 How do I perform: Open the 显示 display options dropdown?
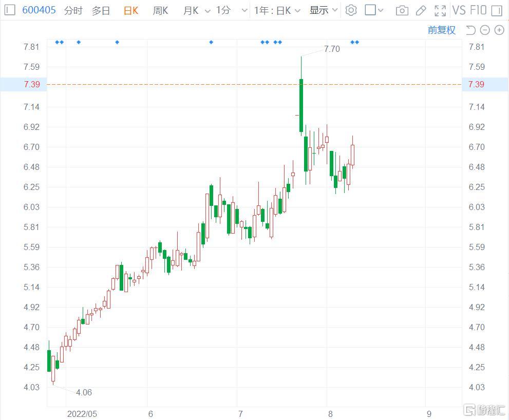324,11
